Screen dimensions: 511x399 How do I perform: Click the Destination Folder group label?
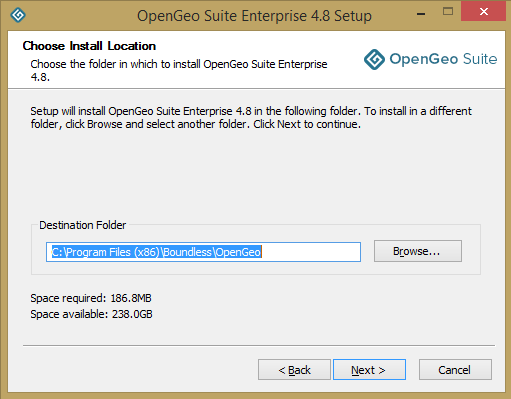click(x=83, y=225)
